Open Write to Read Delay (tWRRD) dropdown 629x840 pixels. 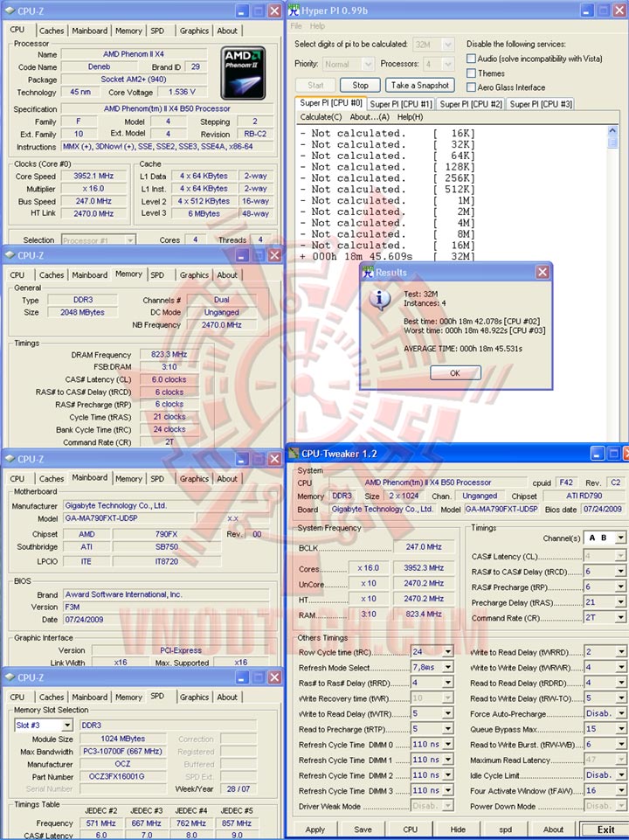620,651
